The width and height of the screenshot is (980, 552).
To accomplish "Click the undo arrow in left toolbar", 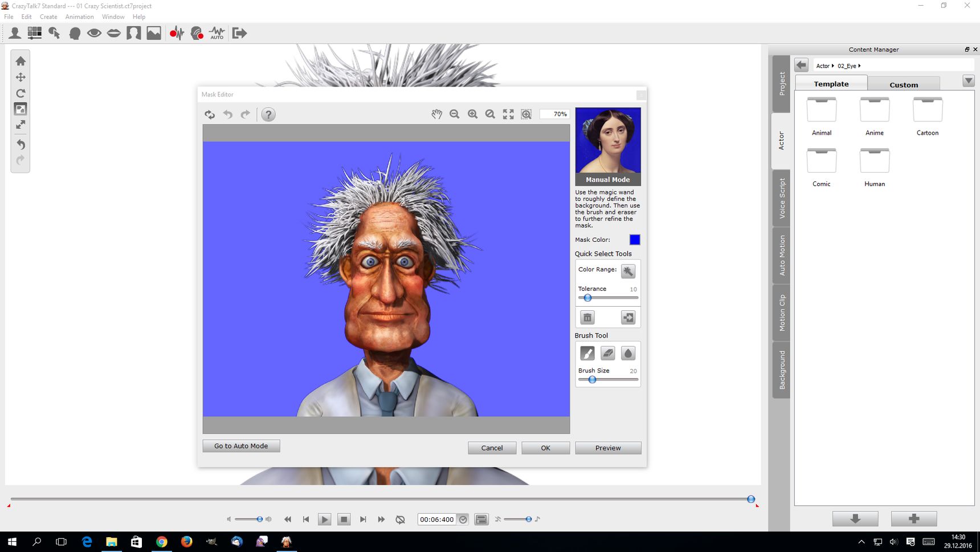I will click(x=21, y=144).
